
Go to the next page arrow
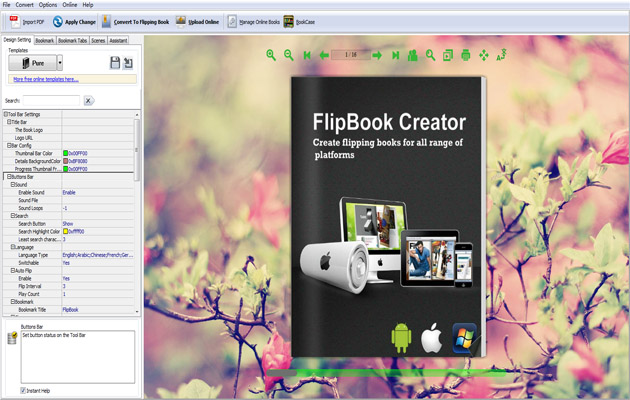pos(377,55)
